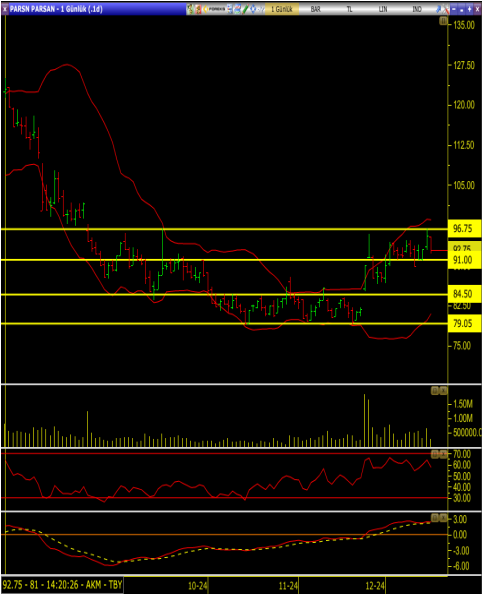Click the 84.50 yellow level label
The height and width of the screenshot is (596, 483).
464,294
